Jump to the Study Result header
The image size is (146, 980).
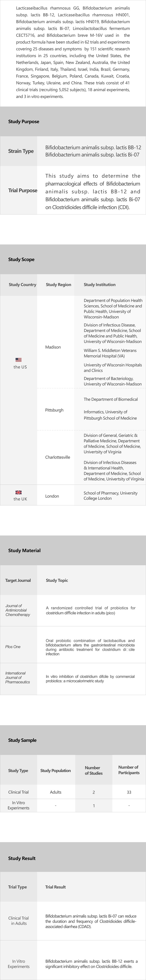tap(22, 858)
